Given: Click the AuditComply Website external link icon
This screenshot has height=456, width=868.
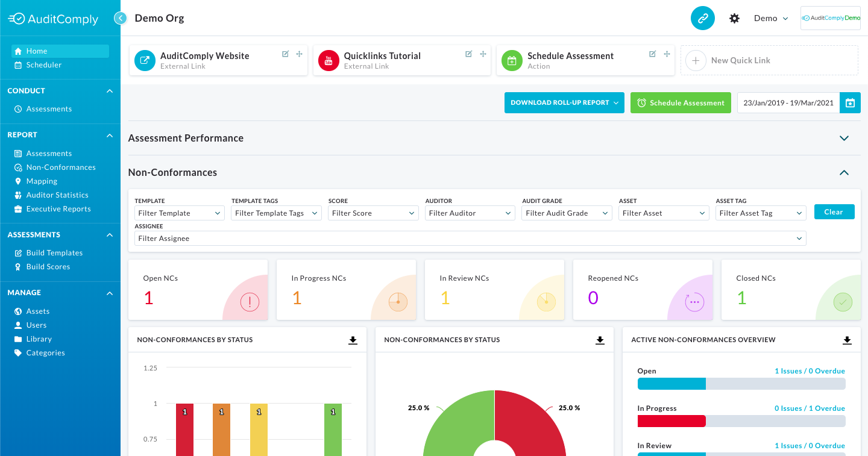Looking at the screenshot, I should pos(145,60).
